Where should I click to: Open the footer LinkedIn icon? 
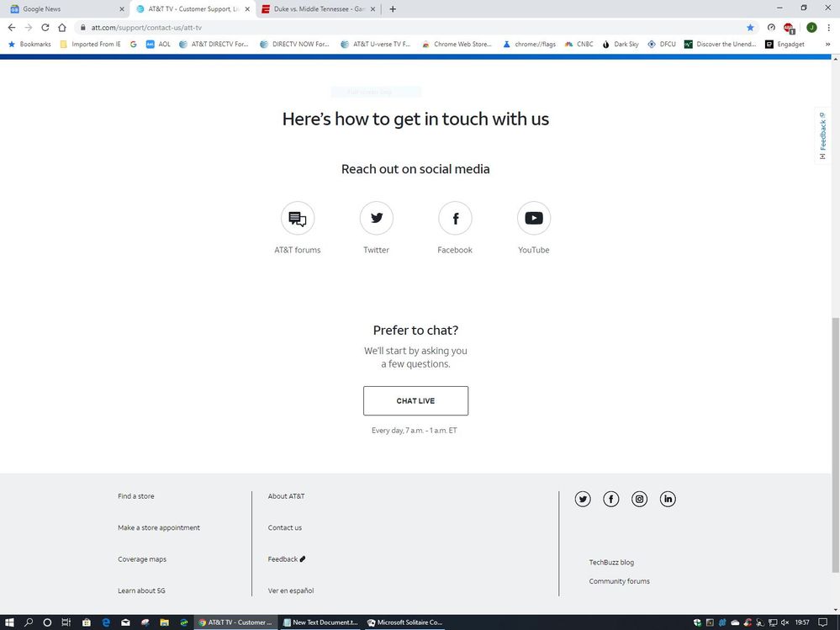tap(668, 500)
